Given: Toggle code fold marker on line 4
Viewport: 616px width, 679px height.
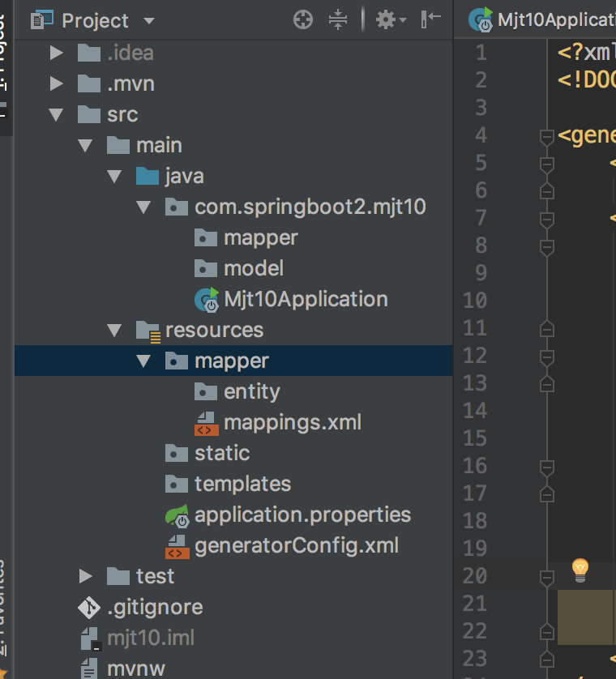Looking at the screenshot, I should (x=547, y=136).
